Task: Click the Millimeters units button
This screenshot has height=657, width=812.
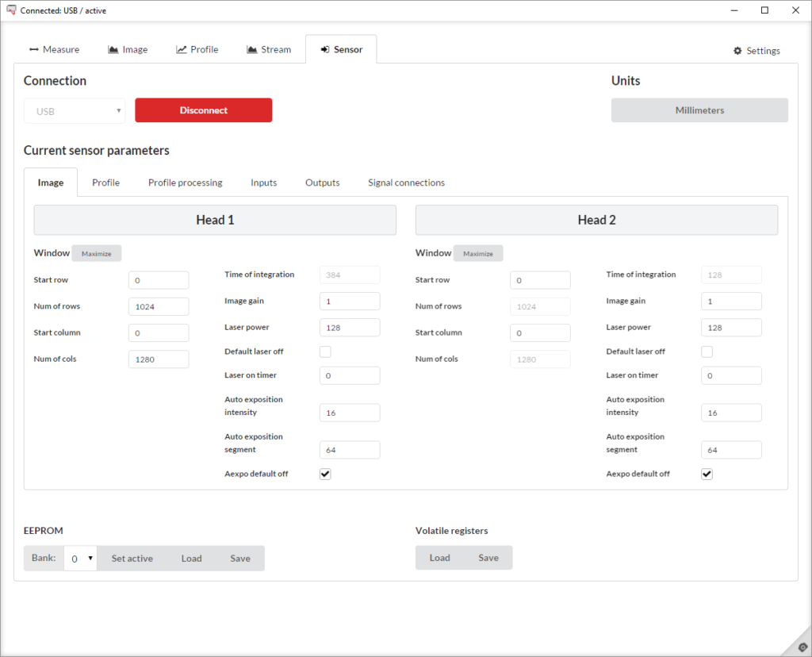Action: (699, 110)
